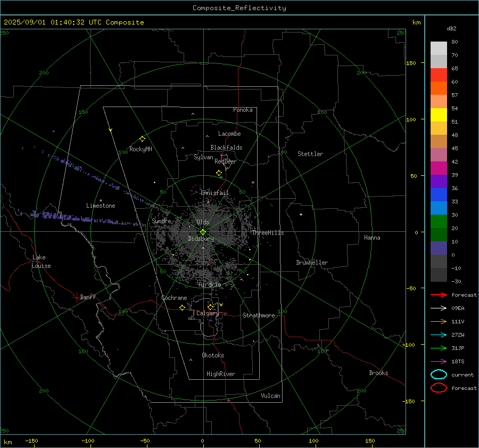479x448 pixels.
Task: Click the 18TS legend label
Action: pyautogui.click(x=458, y=362)
